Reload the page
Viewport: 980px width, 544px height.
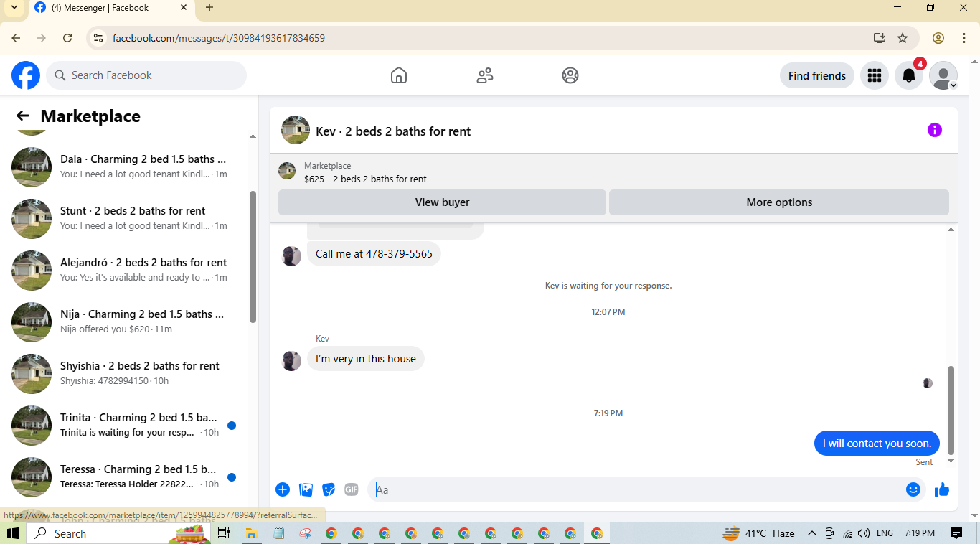tap(67, 38)
